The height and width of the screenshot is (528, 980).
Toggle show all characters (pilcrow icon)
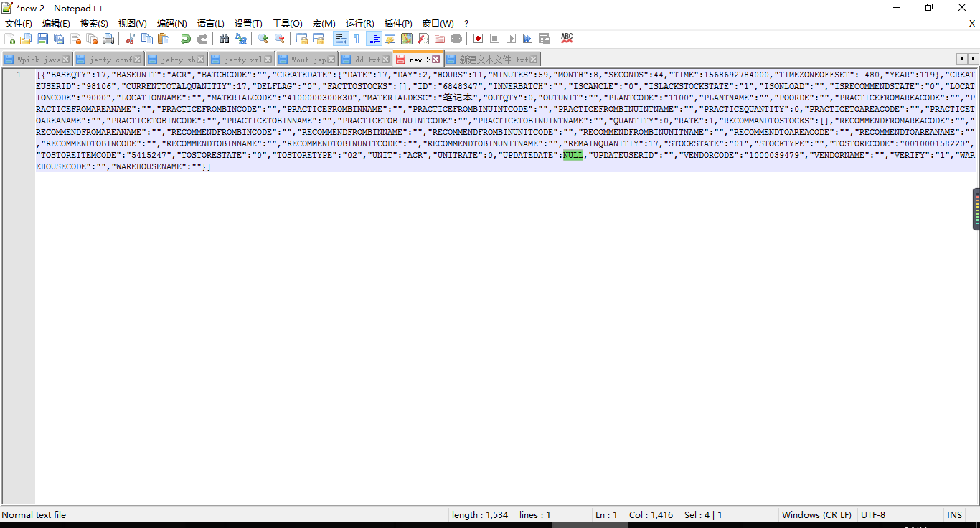[x=357, y=39]
